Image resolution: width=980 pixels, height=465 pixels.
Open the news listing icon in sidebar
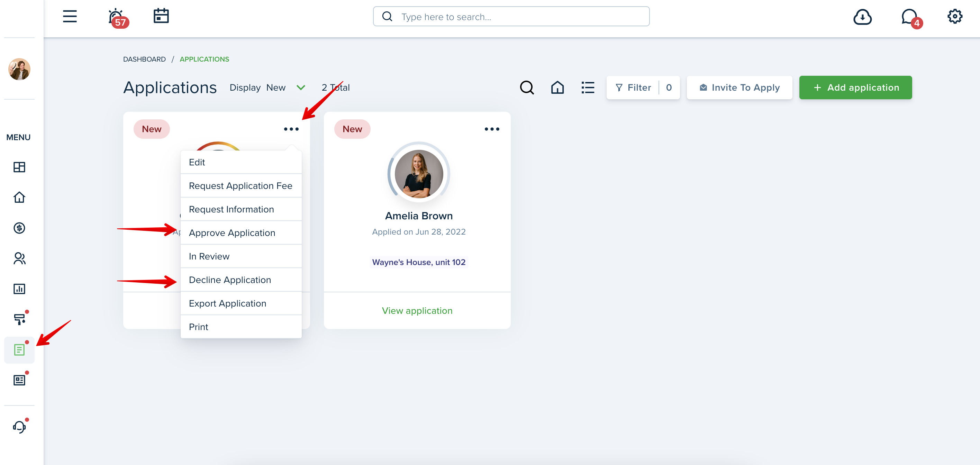(19, 380)
